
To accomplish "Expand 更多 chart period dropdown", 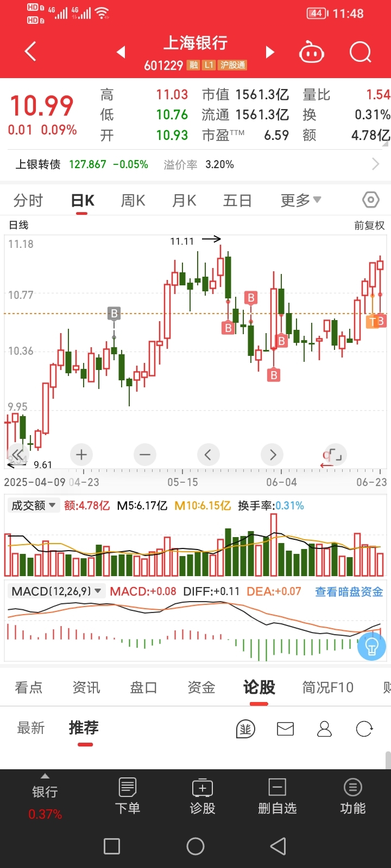I will (x=301, y=200).
